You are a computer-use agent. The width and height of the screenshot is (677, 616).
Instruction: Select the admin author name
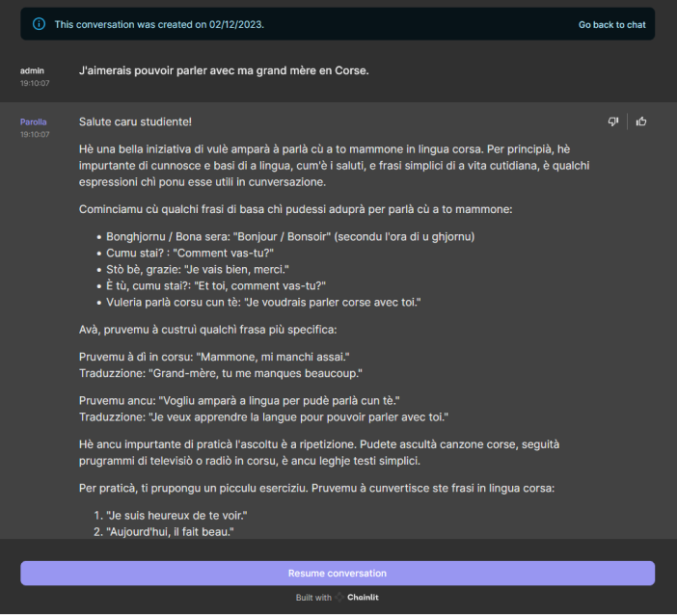[32, 70]
